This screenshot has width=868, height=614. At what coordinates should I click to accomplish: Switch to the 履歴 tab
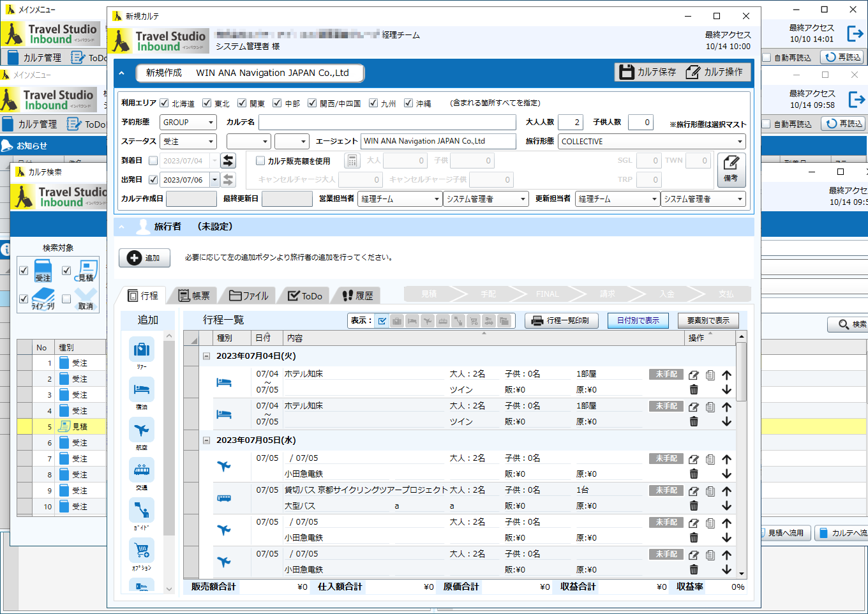click(357, 296)
